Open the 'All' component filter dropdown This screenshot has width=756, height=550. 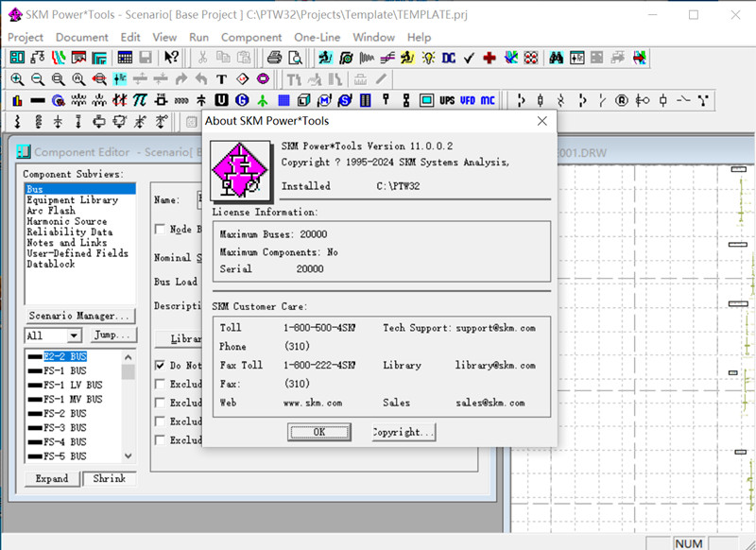74,335
